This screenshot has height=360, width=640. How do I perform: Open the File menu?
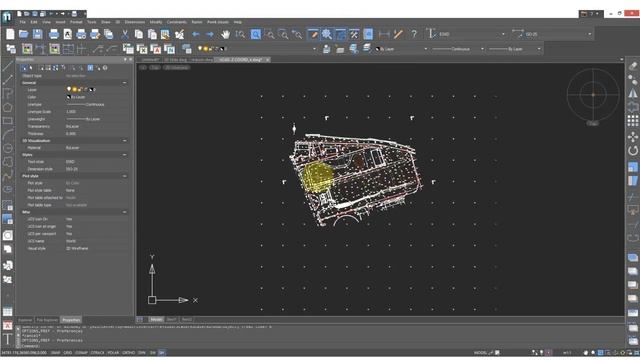(x=22, y=22)
